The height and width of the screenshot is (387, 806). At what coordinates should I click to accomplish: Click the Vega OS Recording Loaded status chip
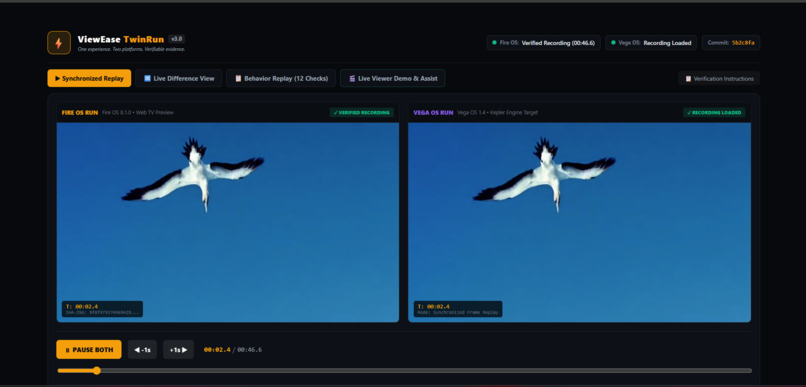[x=651, y=43]
